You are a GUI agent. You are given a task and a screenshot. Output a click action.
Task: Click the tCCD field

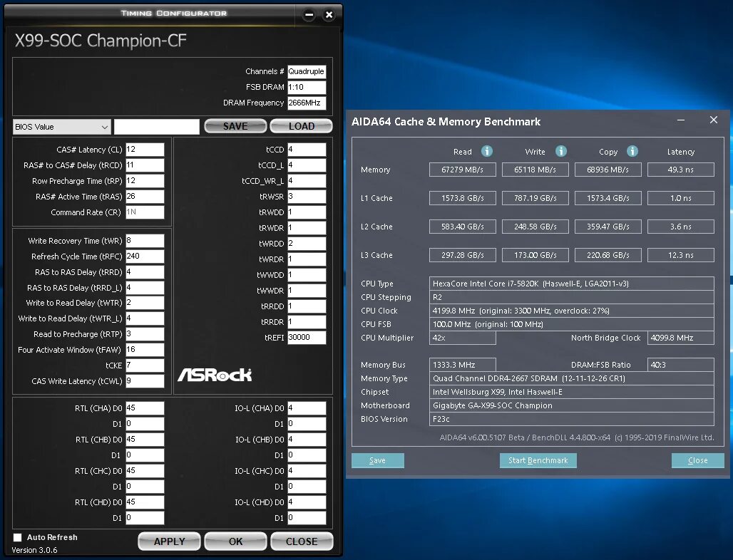(307, 150)
